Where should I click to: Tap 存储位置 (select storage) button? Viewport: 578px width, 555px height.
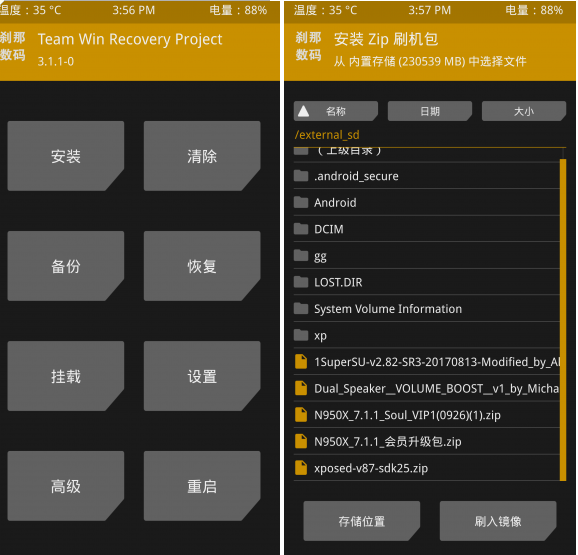[362, 521]
